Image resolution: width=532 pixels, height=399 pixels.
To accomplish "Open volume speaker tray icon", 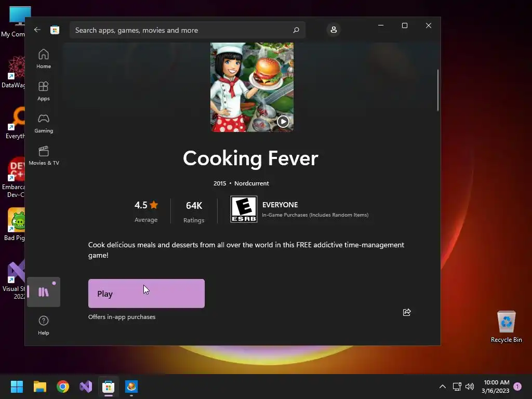I will [x=470, y=387].
